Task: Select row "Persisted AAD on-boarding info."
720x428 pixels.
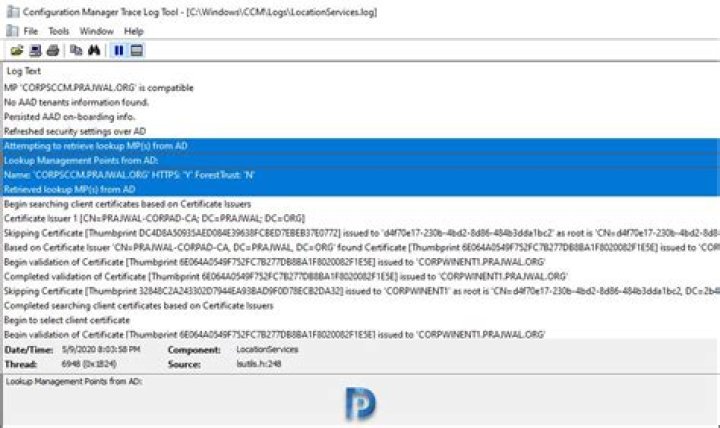Action: [360, 117]
